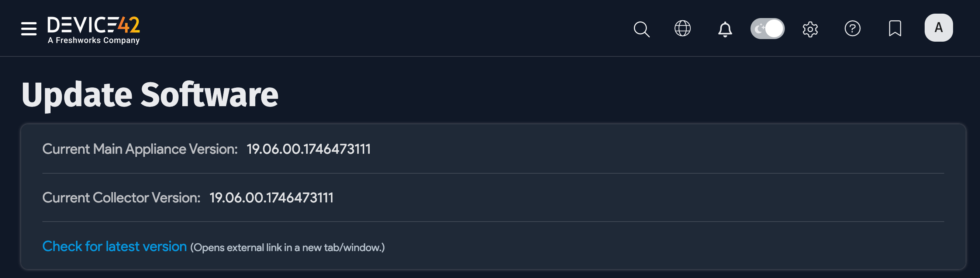Switch the theme toggle to light mode
980x278 pixels.
[767, 28]
